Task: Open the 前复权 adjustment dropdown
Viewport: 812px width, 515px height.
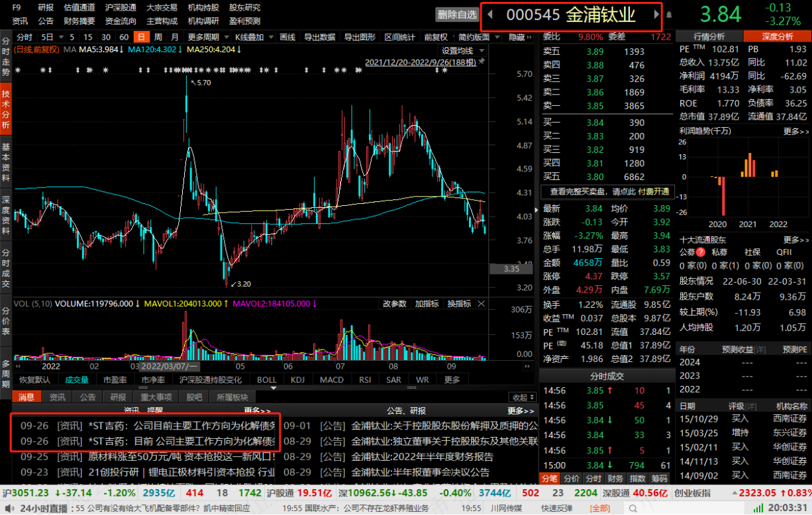Action: click(436, 37)
